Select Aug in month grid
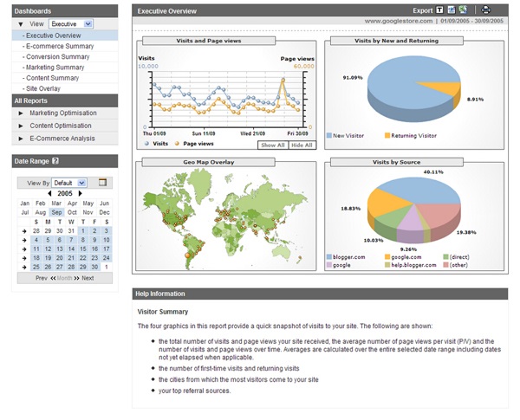Viewport: 520px width, 420px height. coord(41,212)
